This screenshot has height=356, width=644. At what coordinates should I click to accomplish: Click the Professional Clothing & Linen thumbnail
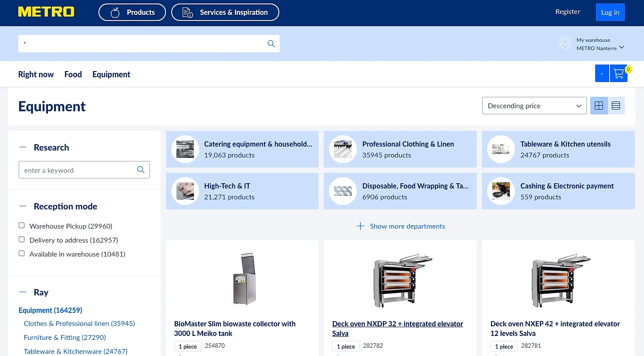coord(343,149)
